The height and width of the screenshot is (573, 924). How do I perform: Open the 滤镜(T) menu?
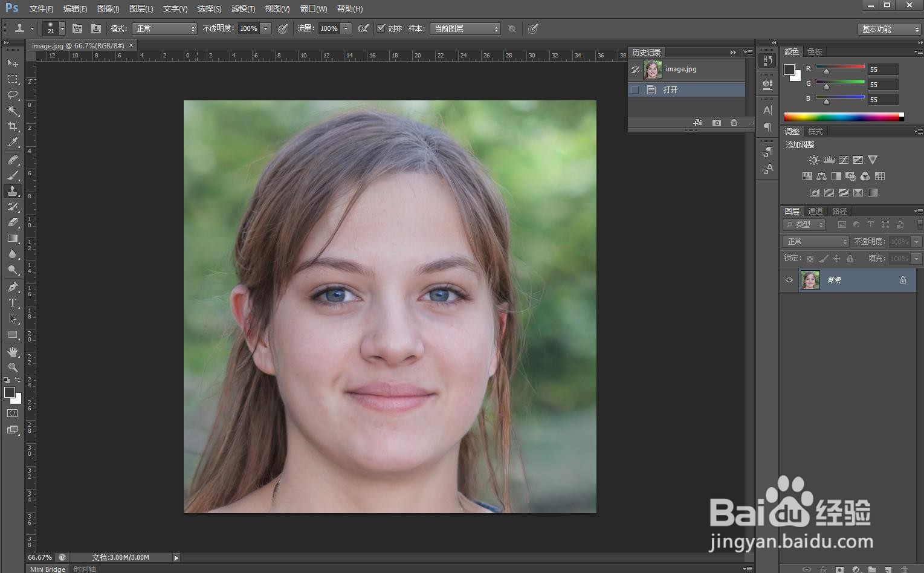[243, 8]
